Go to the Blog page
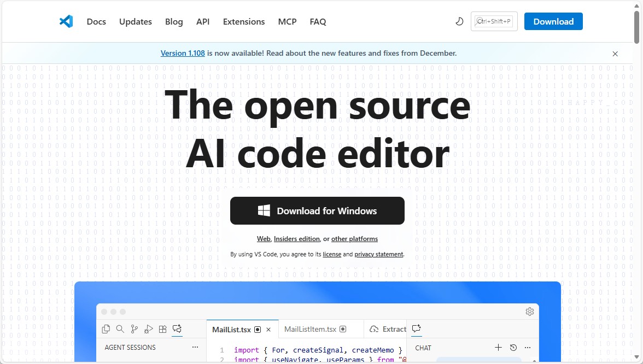This screenshot has height=364, width=643. tap(174, 22)
